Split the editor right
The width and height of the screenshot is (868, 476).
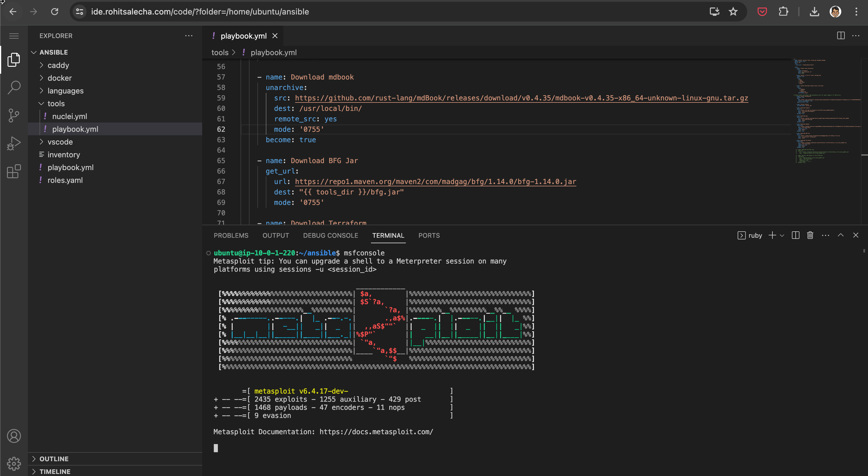(840, 36)
